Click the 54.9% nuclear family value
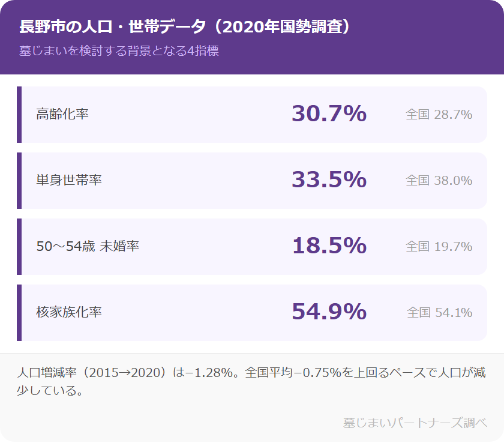This screenshot has height=443, width=504. (329, 312)
